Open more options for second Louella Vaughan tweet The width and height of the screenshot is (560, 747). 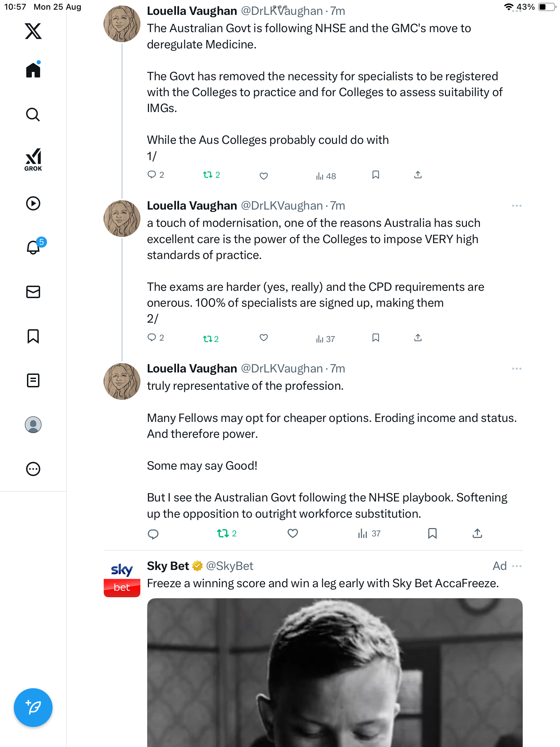[516, 206]
